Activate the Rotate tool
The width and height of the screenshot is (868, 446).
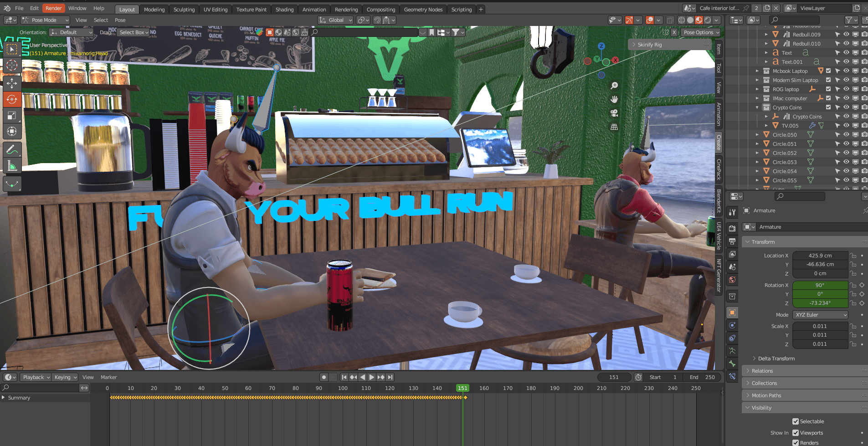[12, 99]
